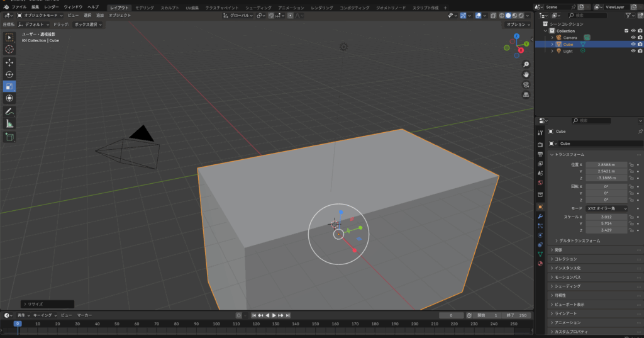
Task: Select the Rotate tool in the left toolbar
Action: pyautogui.click(x=9, y=74)
